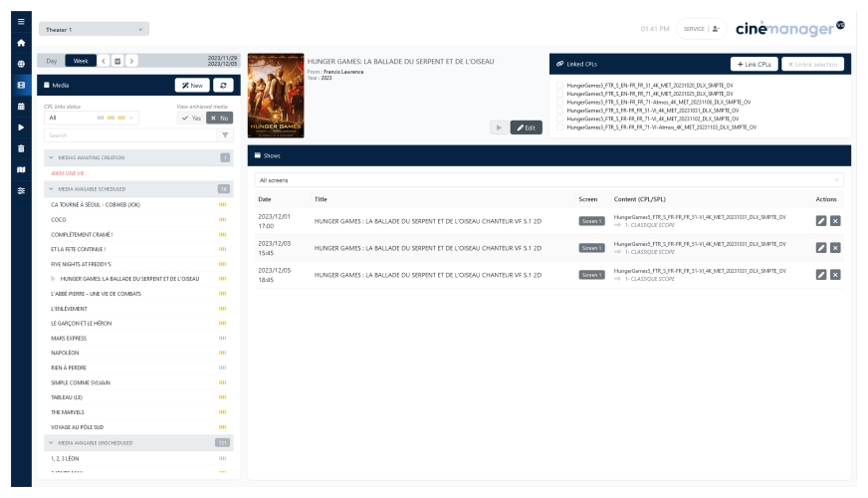
Task: Click the trash icon in the sidebar
Action: (21, 147)
